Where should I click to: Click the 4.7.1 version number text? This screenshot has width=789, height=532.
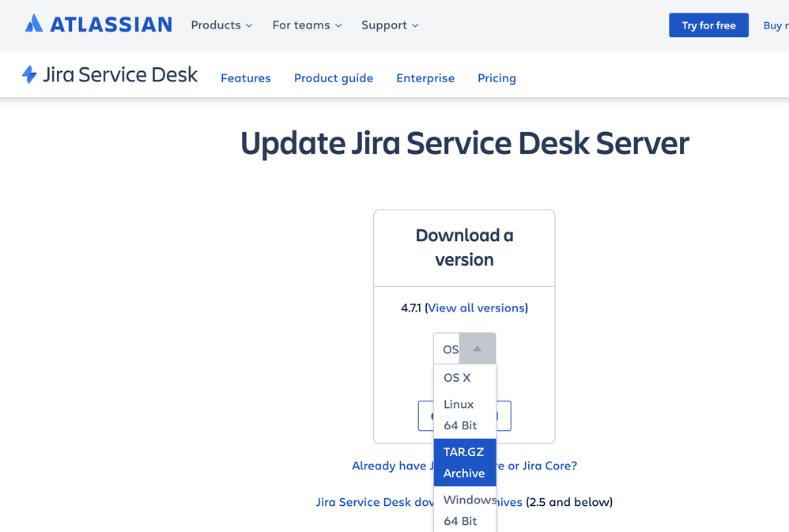[410, 308]
